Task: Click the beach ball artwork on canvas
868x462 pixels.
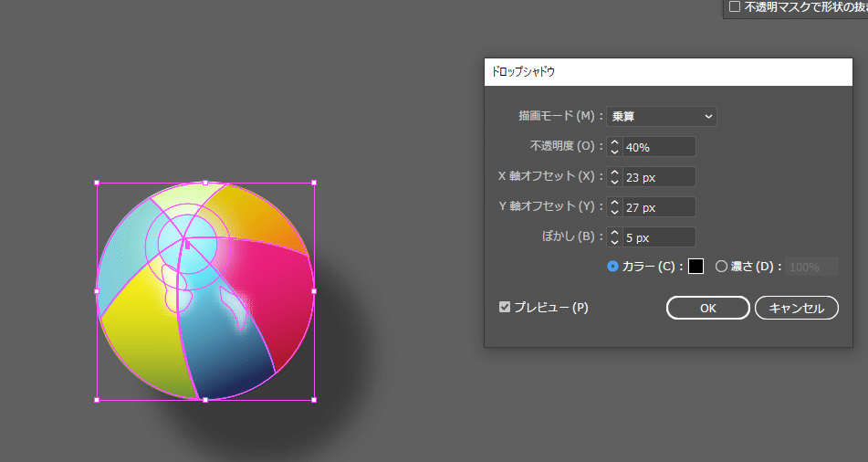Action: point(205,291)
